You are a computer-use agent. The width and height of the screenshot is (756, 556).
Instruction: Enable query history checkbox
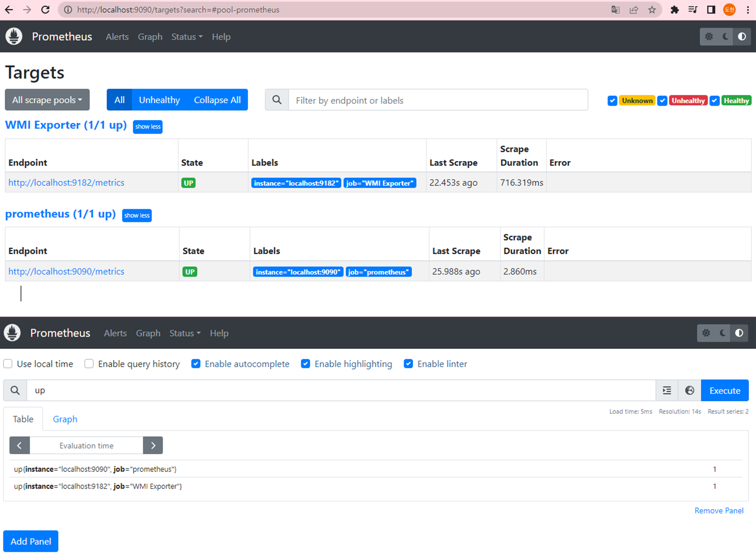coord(89,364)
